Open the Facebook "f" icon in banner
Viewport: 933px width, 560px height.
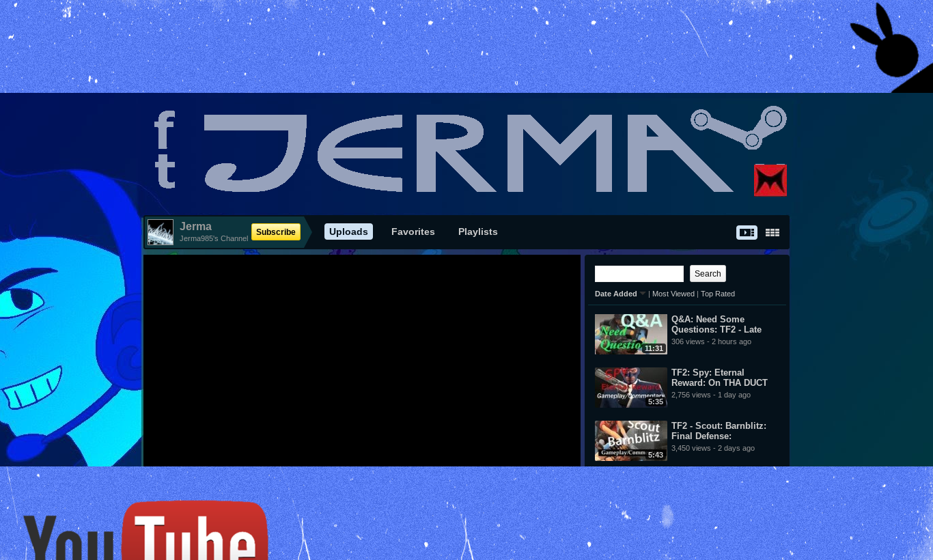tap(165, 130)
